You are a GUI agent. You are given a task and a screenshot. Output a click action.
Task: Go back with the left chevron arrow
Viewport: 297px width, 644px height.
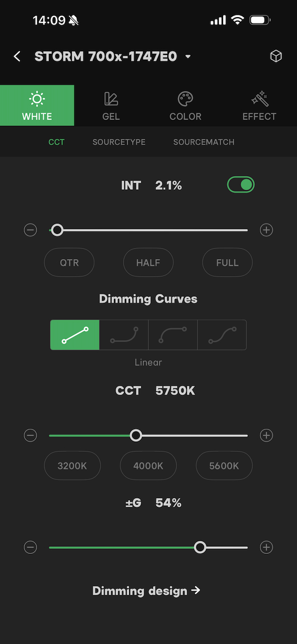point(17,56)
